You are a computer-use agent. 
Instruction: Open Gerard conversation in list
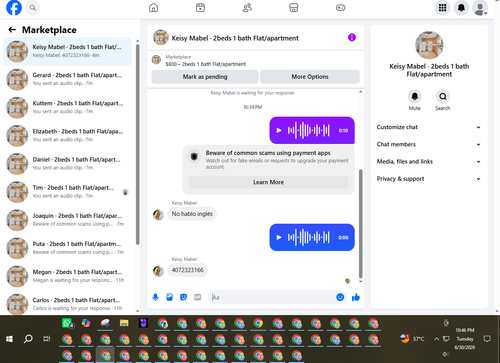pos(68,79)
